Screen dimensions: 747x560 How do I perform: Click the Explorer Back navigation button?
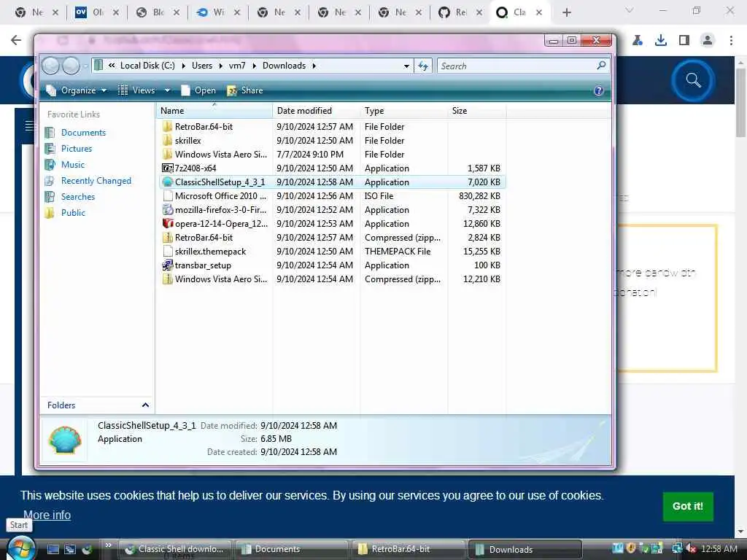pyautogui.click(x=50, y=66)
